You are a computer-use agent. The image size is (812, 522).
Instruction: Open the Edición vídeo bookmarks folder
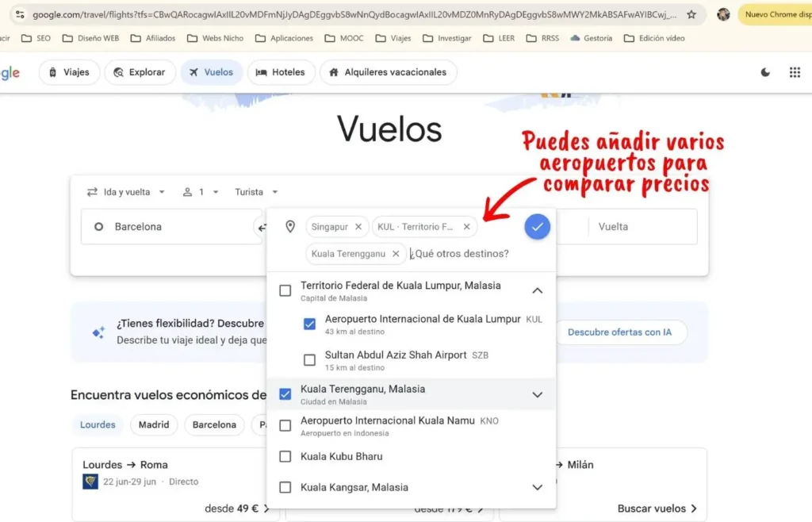pos(654,38)
